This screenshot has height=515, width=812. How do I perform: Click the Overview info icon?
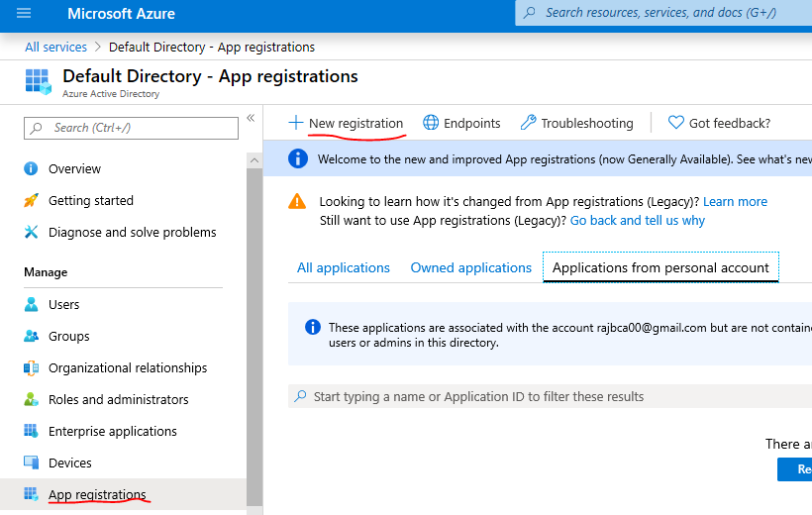[x=31, y=169]
